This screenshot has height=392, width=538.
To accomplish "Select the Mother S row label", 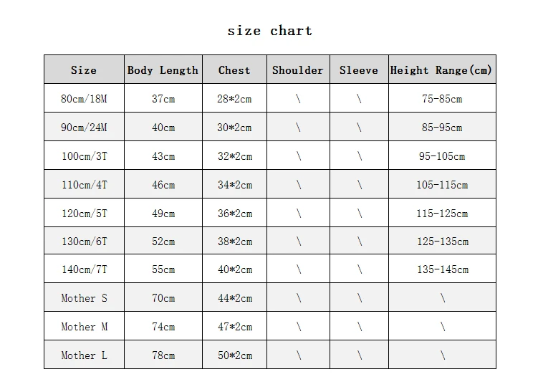I will coord(84,297).
